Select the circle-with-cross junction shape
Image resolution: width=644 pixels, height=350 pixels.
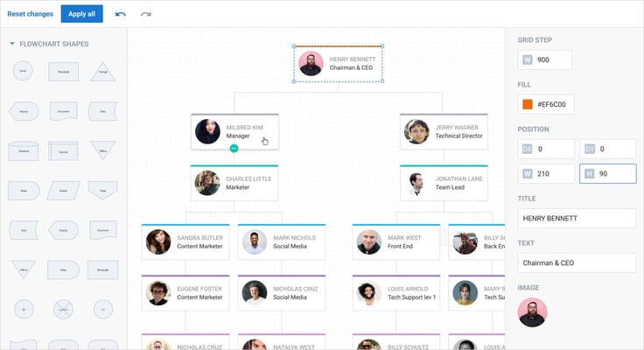[x=63, y=309]
